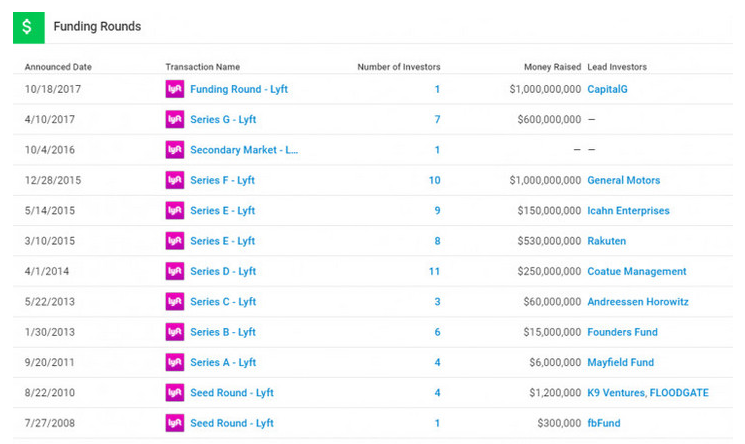
Task: Open Series E - Lyft from 5/14/2015
Action: pos(222,211)
